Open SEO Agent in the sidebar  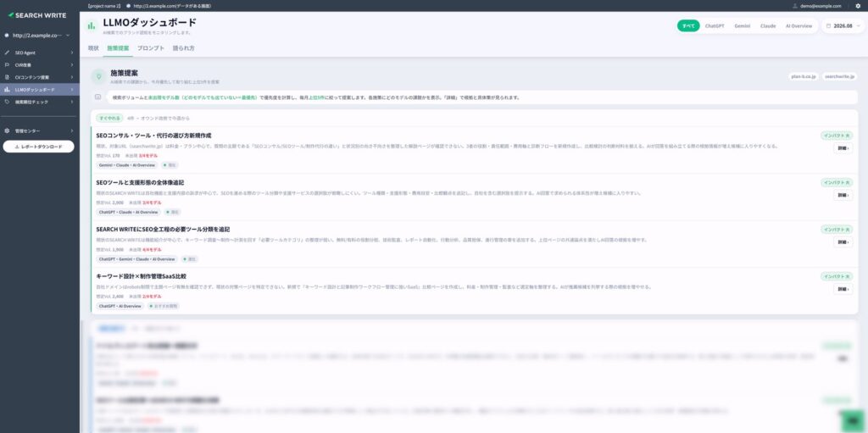pos(39,53)
